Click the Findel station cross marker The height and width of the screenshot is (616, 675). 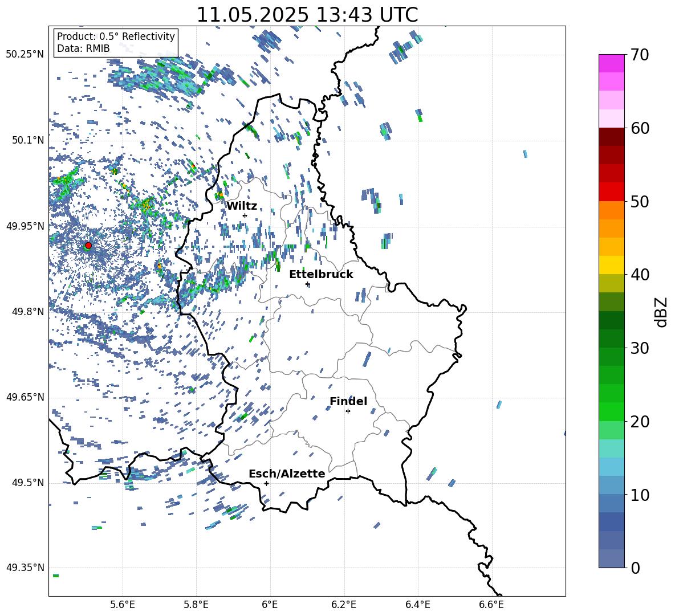coord(348,411)
